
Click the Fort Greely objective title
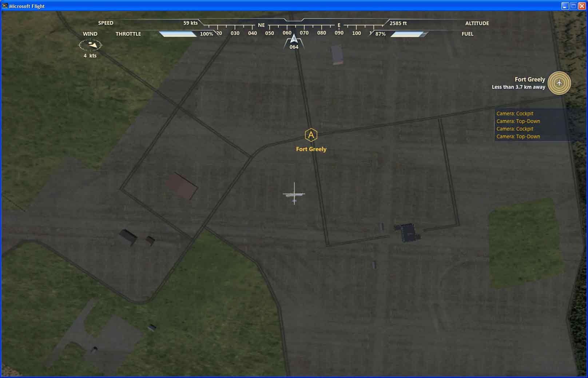(530, 79)
